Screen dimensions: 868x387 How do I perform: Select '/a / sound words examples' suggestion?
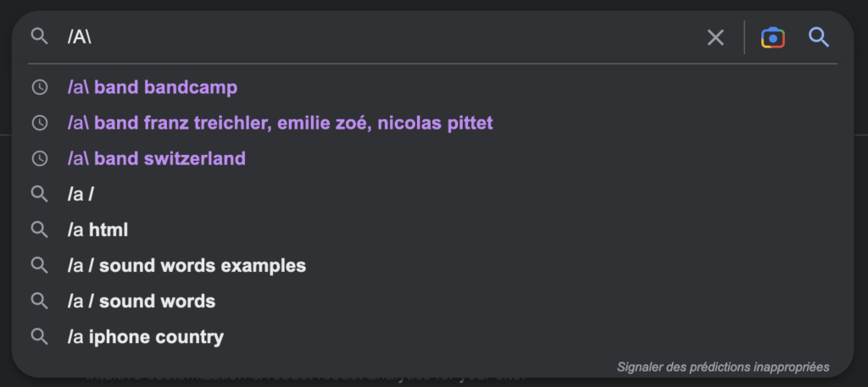[x=186, y=265]
